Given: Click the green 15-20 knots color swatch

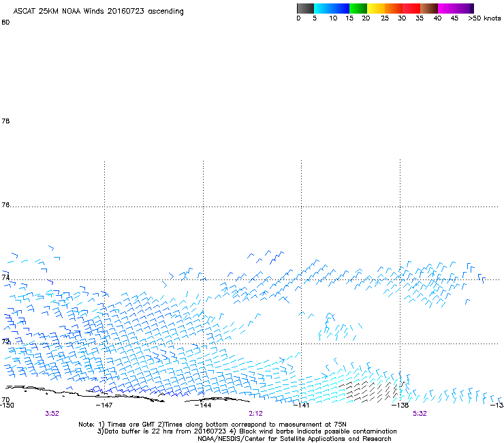Looking at the screenshot, I should 358,8.
